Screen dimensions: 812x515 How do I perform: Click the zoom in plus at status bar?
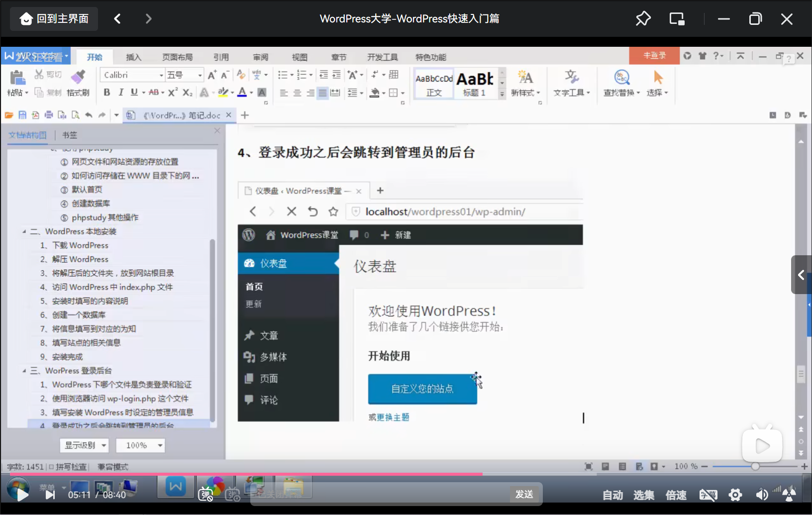tap(804, 466)
